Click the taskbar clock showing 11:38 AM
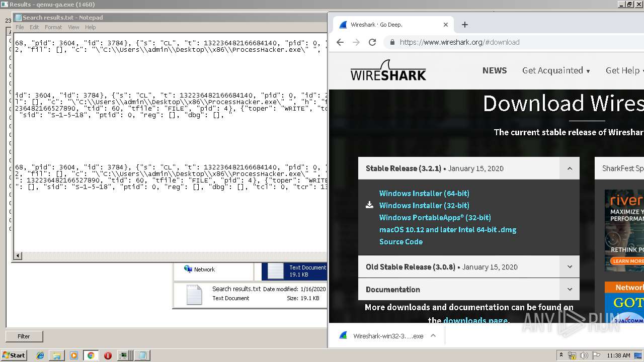Viewport: 644px width, 362px height. [x=618, y=355]
